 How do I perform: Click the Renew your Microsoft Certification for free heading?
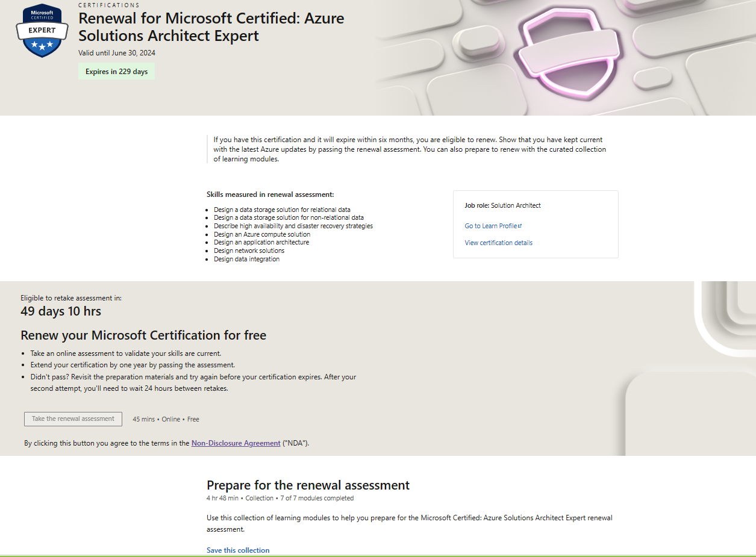pyautogui.click(x=143, y=335)
